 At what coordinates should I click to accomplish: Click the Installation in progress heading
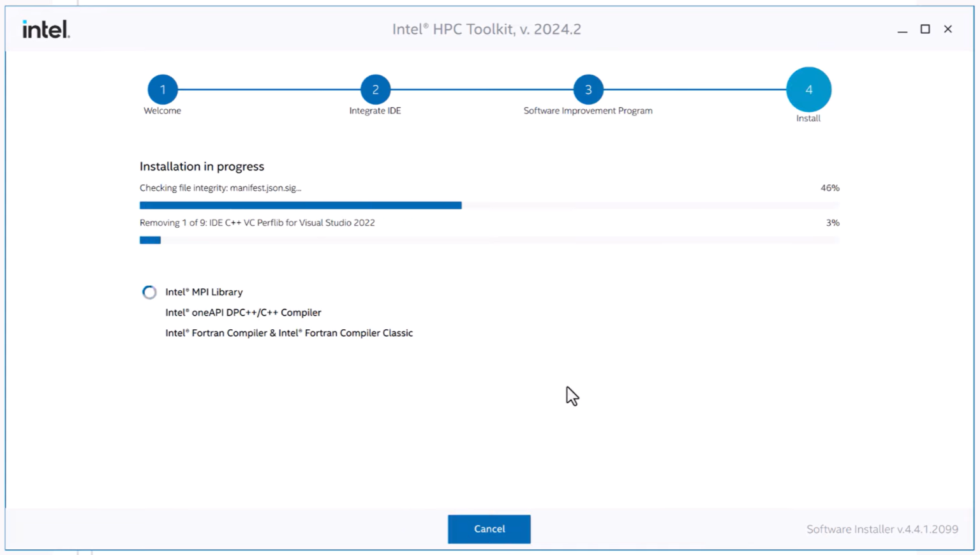[x=202, y=166]
